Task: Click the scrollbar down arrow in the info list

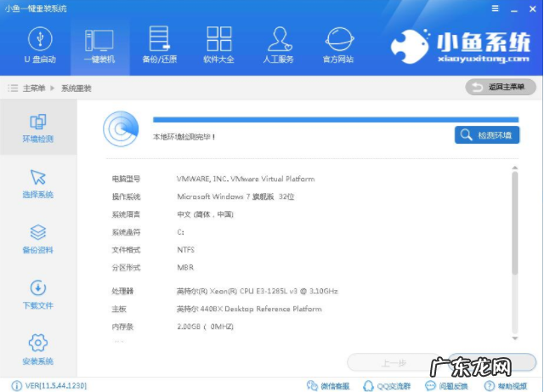Action: [515, 338]
